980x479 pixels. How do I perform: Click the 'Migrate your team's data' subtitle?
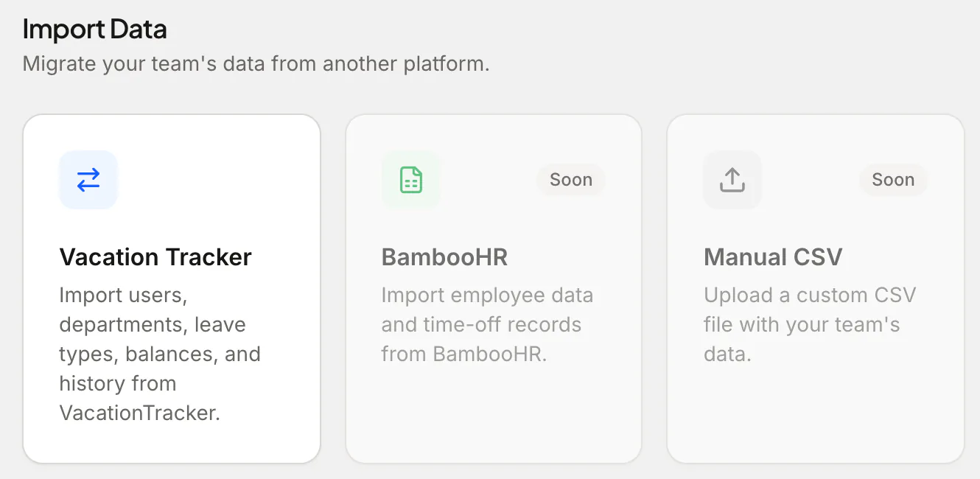point(256,64)
